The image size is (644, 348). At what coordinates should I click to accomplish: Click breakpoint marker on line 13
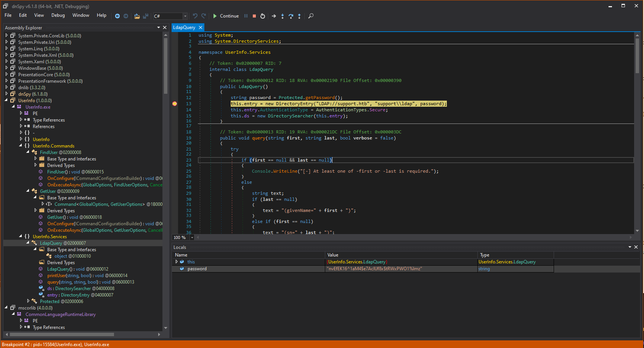pyautogui.click(x=175, y=104)
